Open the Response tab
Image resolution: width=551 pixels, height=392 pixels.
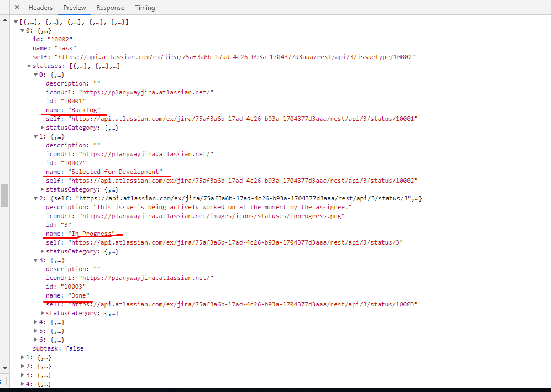coord(111,7)
